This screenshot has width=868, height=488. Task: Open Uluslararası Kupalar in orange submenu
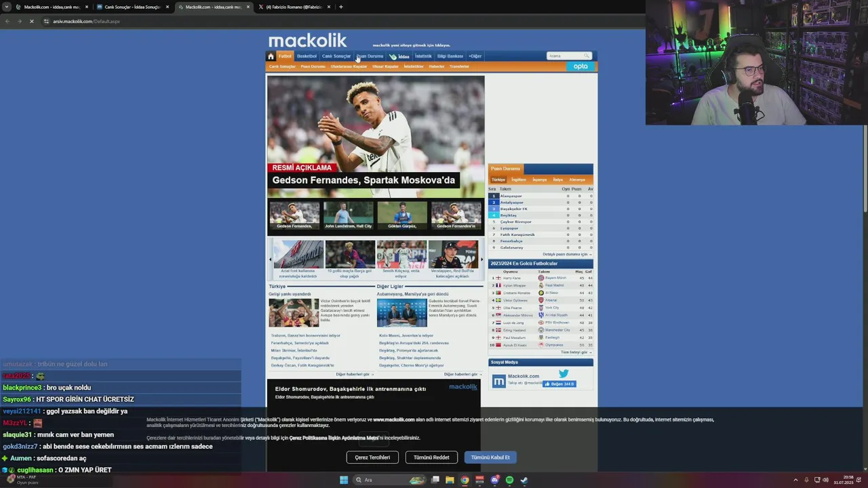point(349,66)
